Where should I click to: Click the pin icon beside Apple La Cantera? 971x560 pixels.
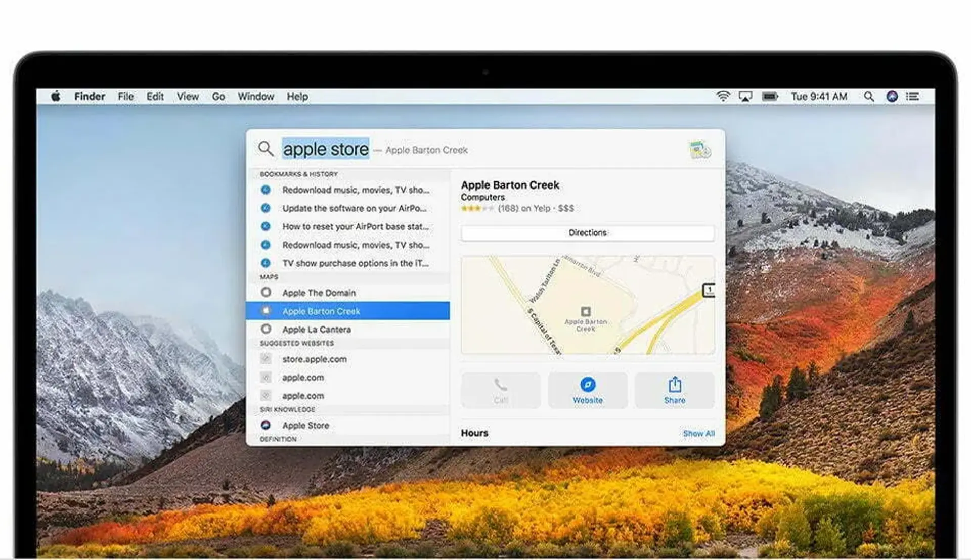(266, 329)
